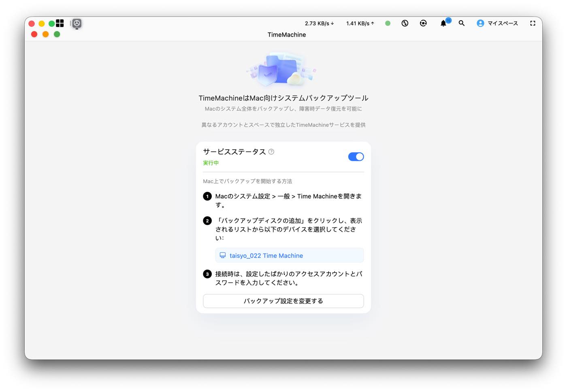567x392 pixels.
Task: Enter fullscreen with the expand icon
Action: (533, 23)
